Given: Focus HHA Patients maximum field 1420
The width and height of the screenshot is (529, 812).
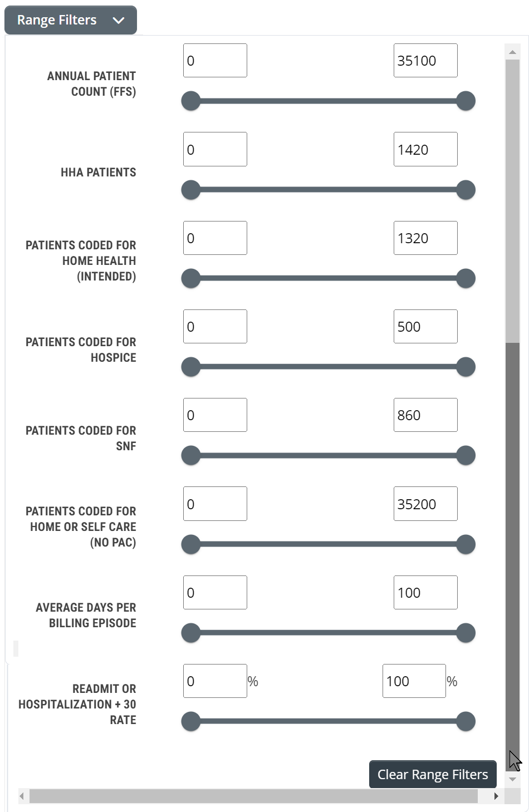Looking at the screenshot, I should point(425,149).
